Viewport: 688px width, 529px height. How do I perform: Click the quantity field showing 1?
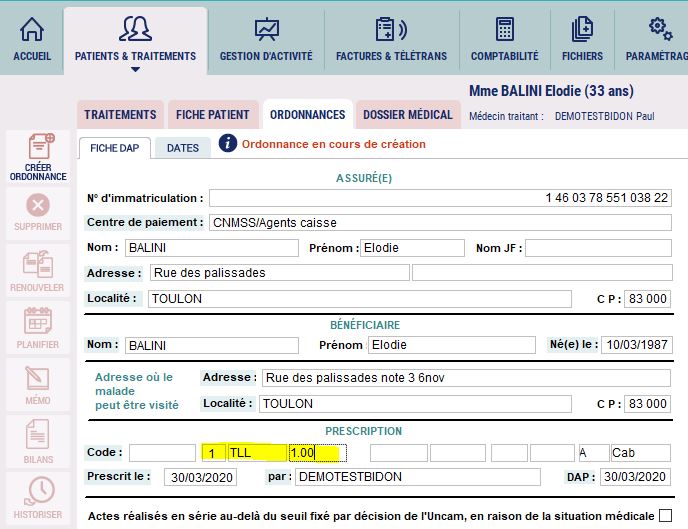pos(214,453)
